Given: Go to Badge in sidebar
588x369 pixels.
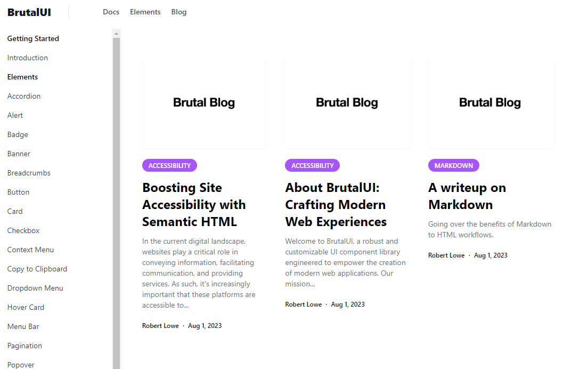Looking at the screenshot, I should tap(18, 134).
